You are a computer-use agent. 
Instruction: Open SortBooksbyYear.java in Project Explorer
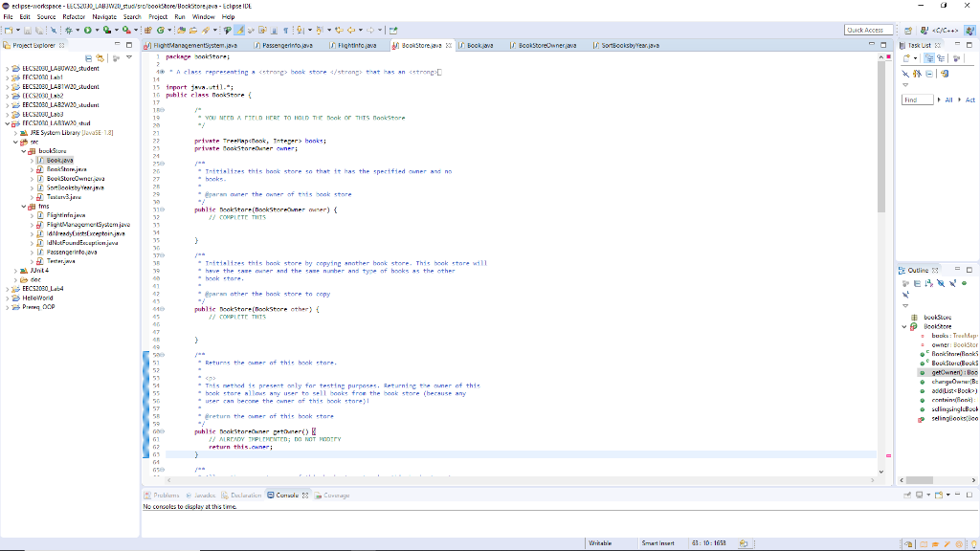click(75, 187)
